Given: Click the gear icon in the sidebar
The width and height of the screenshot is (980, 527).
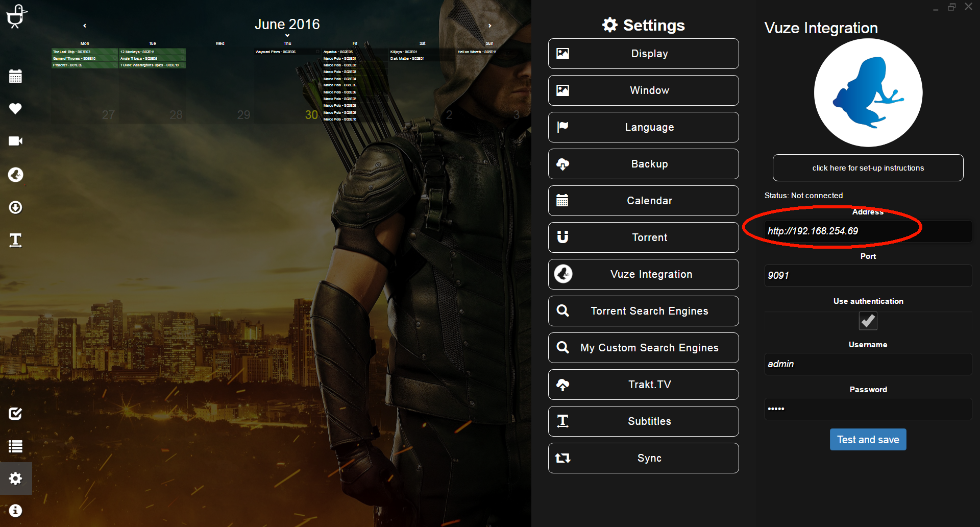Looking at the screenshot, I should point(15,478).
